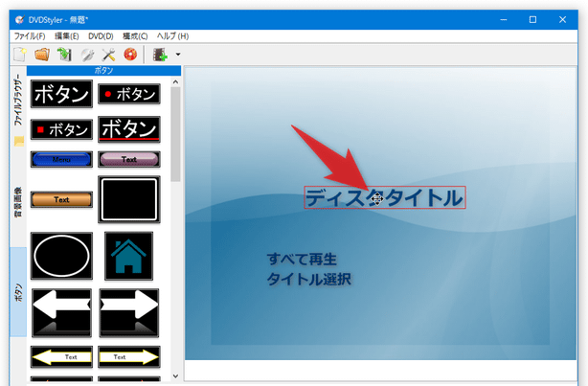Select the white rounded rectangle frame button
The width and height of the screenshot is (588, 386).
pos(129,199)
